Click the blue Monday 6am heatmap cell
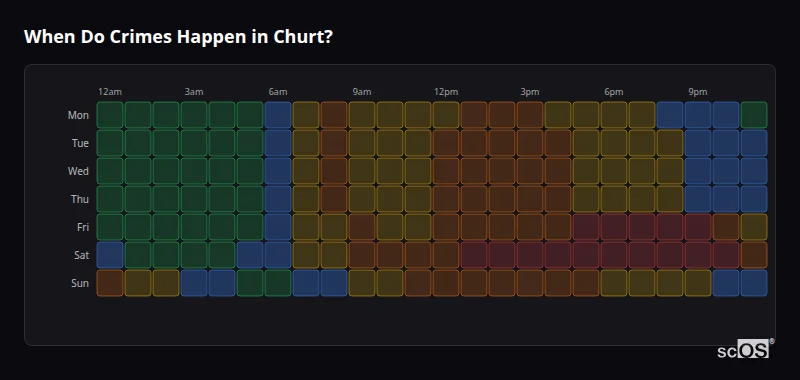 (x=278, y=115)
